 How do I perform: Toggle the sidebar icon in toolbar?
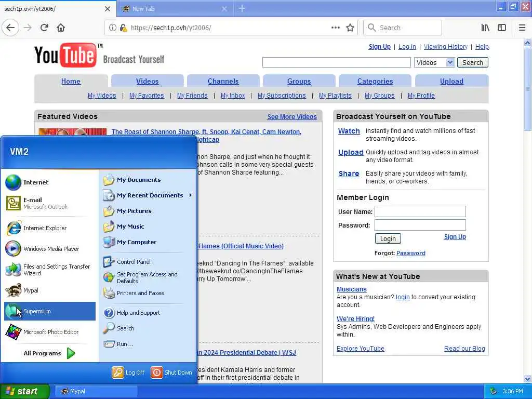click(502, 28)
